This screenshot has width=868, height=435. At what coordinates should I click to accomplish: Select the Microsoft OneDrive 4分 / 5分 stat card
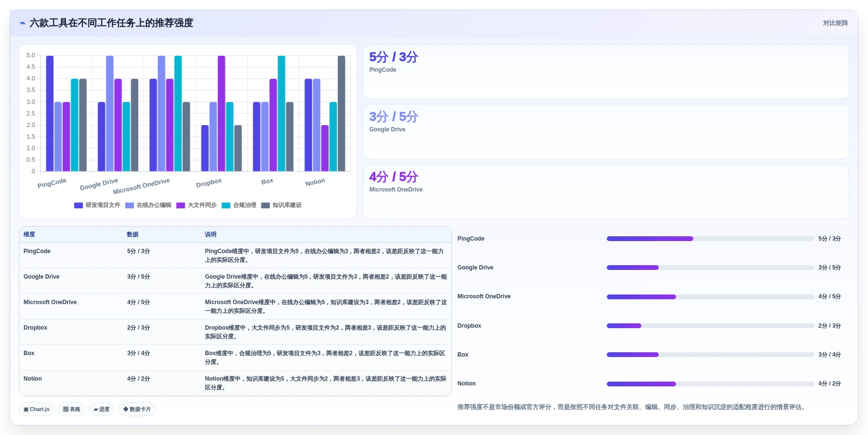point(606,192)
